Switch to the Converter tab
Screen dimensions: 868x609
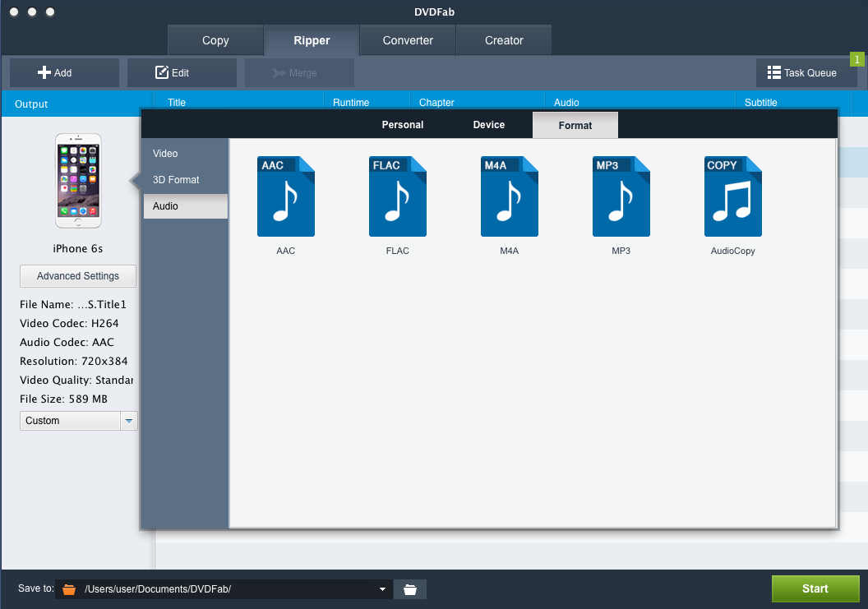(408, 40)
